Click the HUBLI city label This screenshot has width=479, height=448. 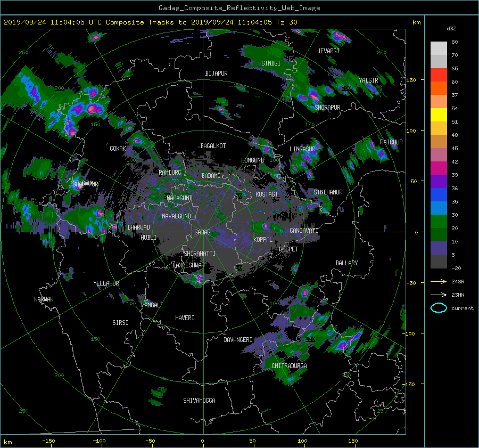[148, 238]
